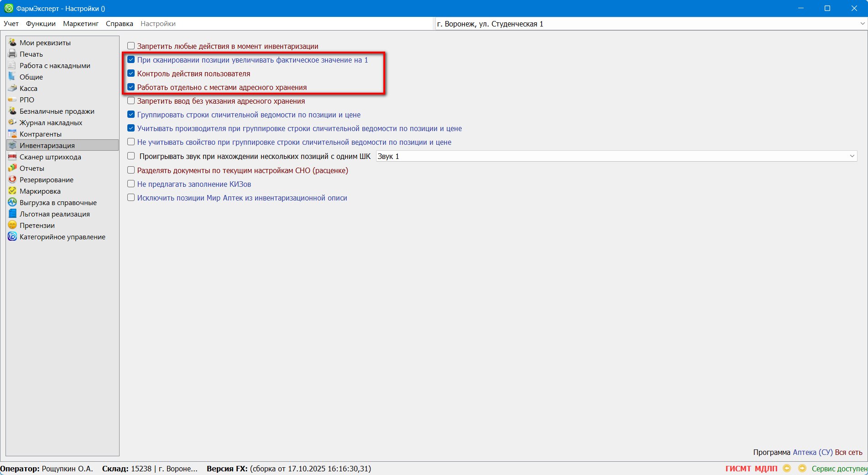Open the Функции menu
868x475 pixels.
click(x=41, y=24)
